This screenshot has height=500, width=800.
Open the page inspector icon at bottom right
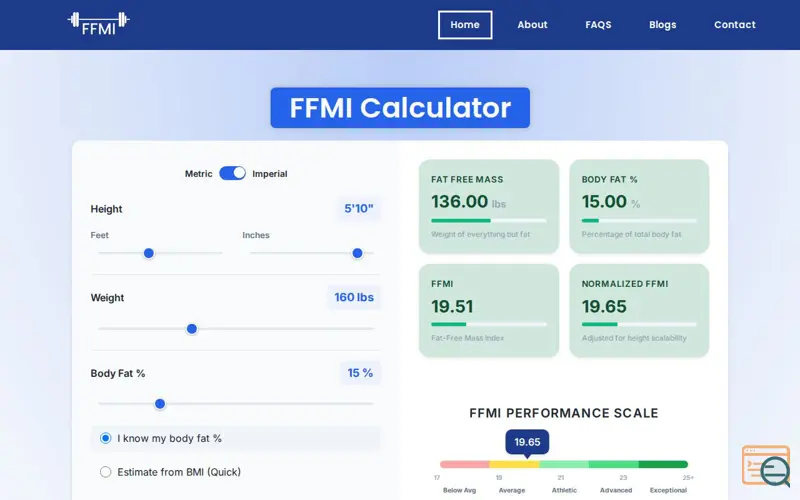766,466
